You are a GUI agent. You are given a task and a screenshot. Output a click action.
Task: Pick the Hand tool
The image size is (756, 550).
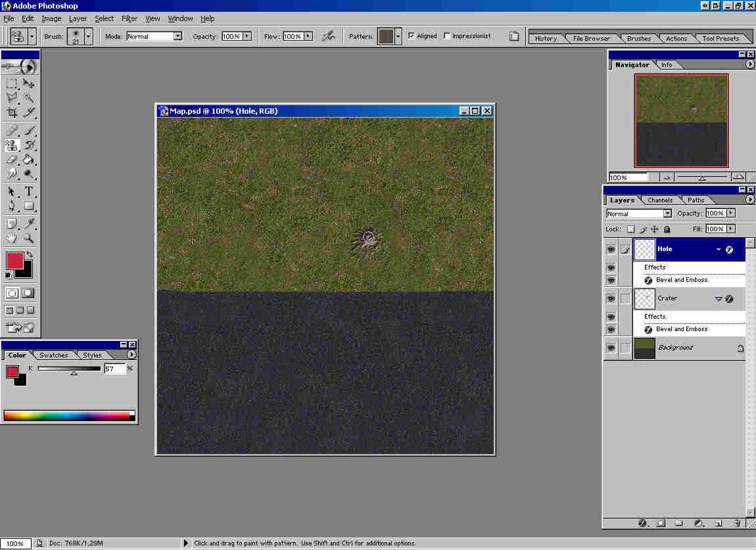click(12, 239)
